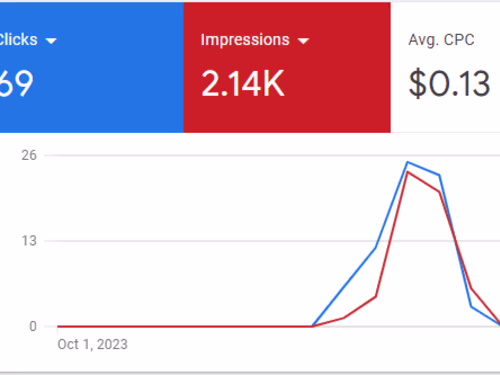Click the 13 y-axis label

(29, 241)
